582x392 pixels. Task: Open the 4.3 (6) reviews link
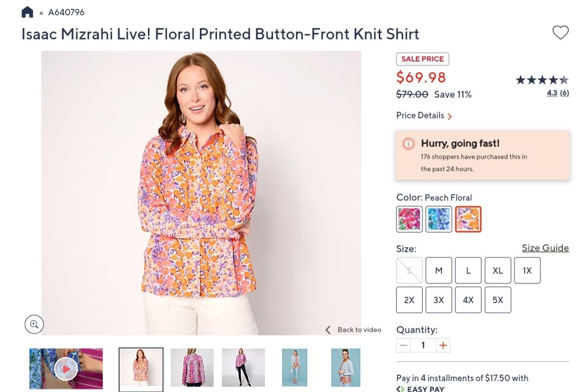tap(558, 93)
